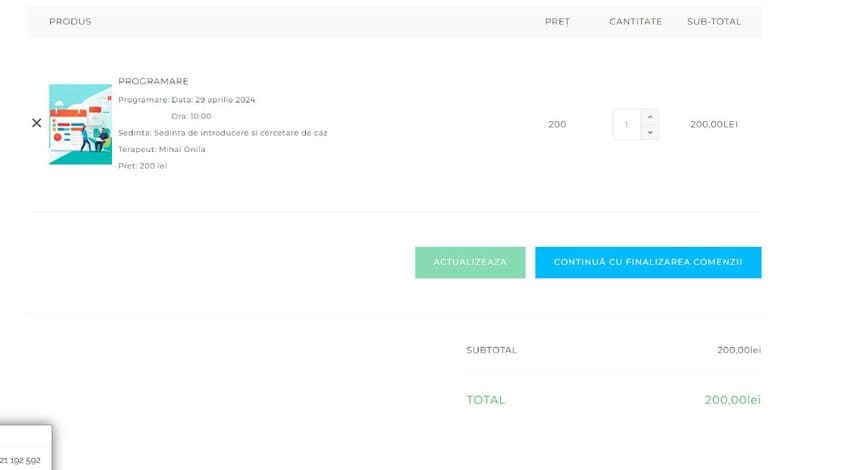Image resolution: width=845 pixels, height=470 pixels.
Task: Click the Sedinta de introducere description line
Action: pyautogui.click(x=222, y=132)
